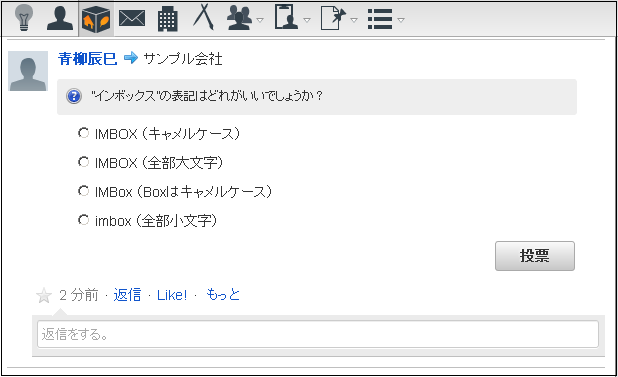This screenshot has height=377, width=618.
Task: Click the compass tools icon
Action: [203, 17]
